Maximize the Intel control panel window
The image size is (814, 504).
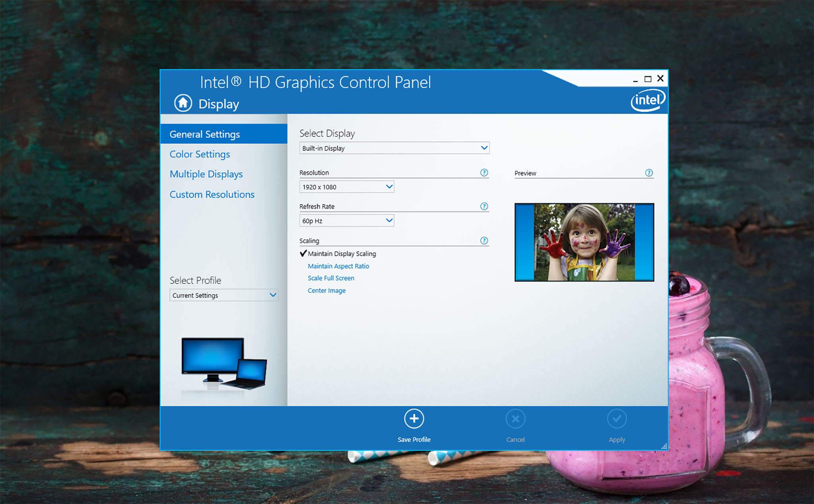point(648,79)
